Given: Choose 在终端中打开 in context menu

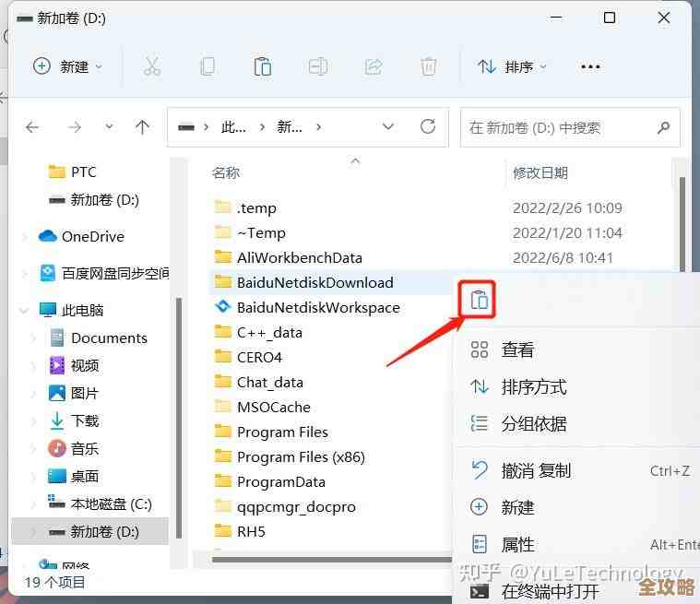Looking at the screenshot, I should click(x=576, y=591).
